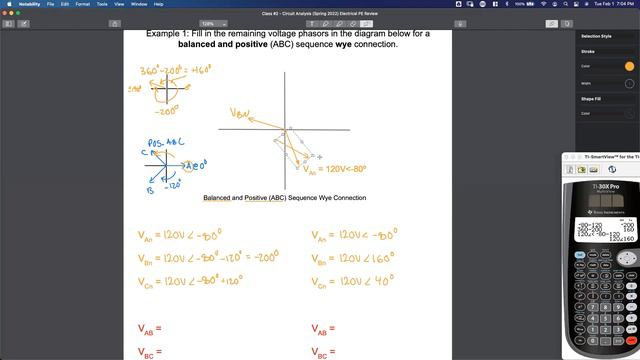The width and height of the screenshot is (640, 360).
Task: Click the 7 key on TI-30X calculator
Action: coord(593,307)
